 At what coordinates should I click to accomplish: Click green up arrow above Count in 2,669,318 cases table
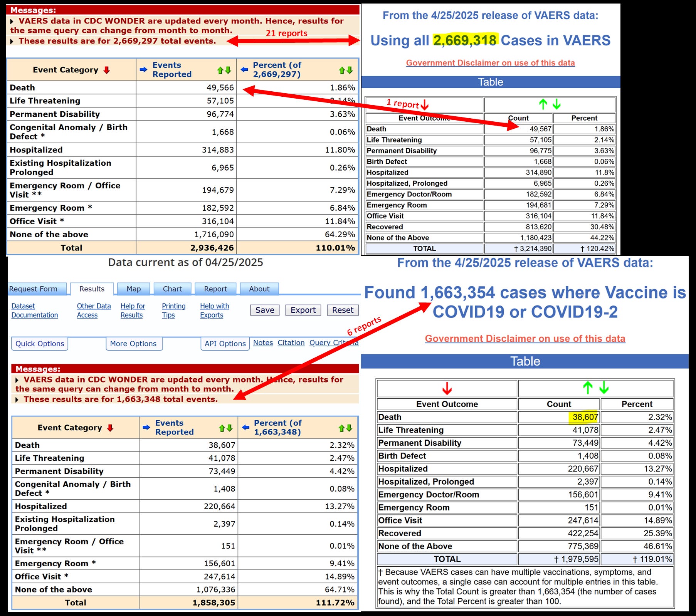pos(543,104)
